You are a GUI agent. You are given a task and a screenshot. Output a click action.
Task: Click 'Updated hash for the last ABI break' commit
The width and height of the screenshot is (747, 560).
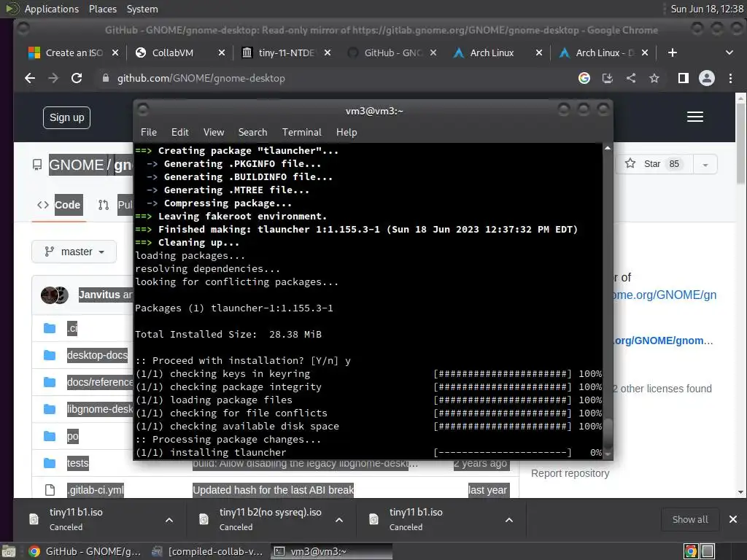point(274,490)
